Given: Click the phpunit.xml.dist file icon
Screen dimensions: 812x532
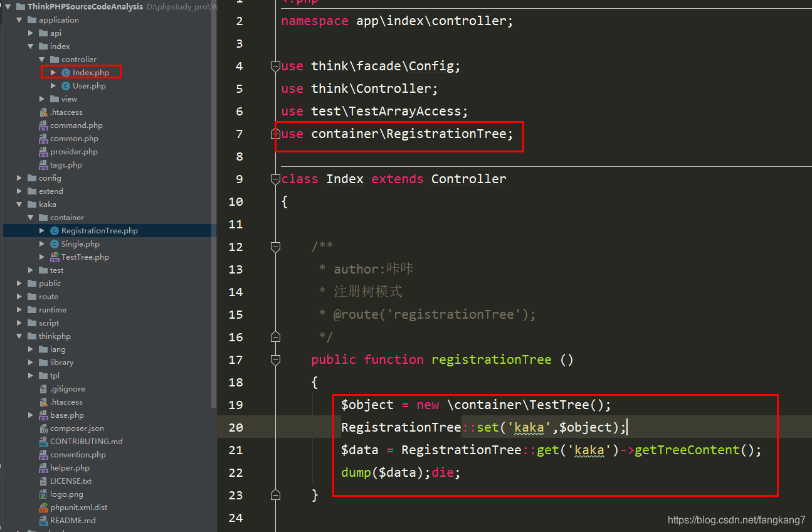Looking at the screenshot, I should (43, 508).
